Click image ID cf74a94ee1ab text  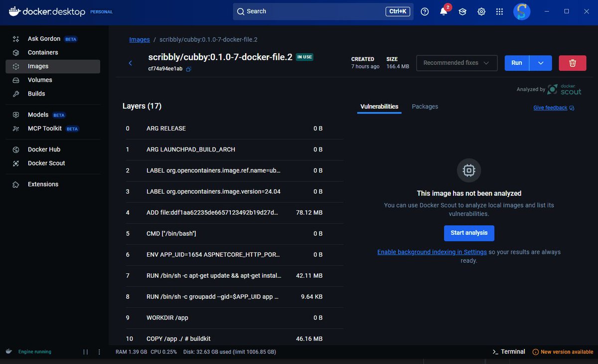165,69
